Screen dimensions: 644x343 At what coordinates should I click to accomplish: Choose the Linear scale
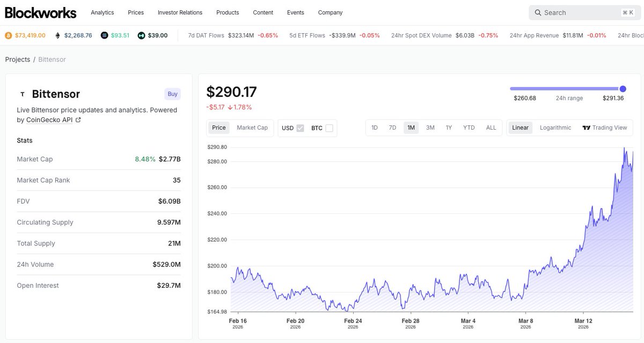click(521, 128)
